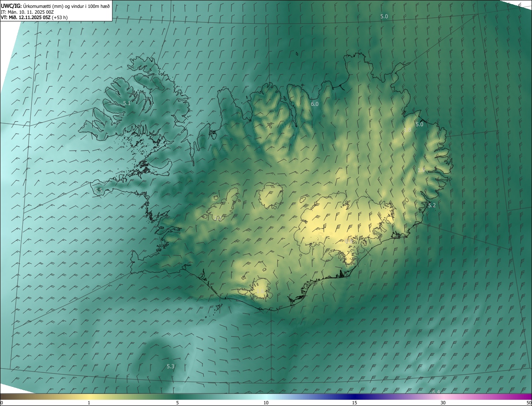Click the '1' tick label on the color scale
The image size is (532, 406).
tap(89, 403)
